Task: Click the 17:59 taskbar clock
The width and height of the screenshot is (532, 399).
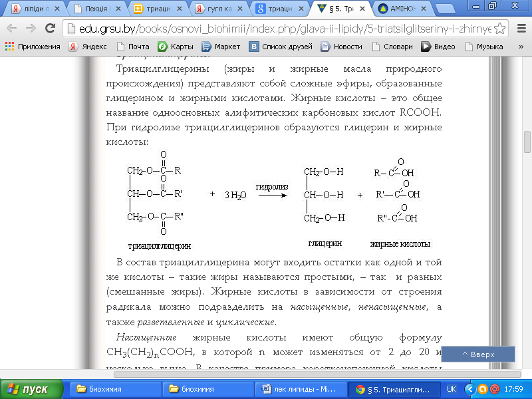Action: (513, 389)
